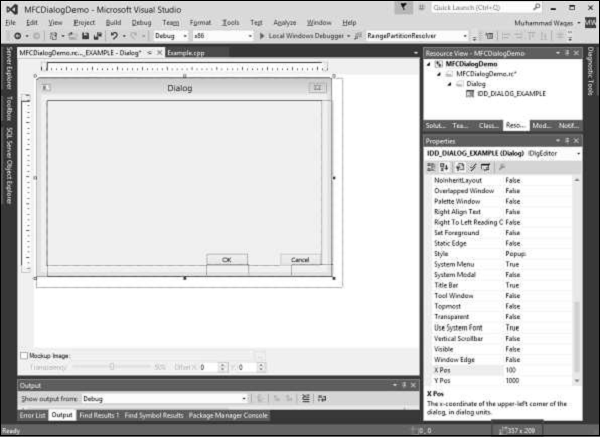Open the Toolbox side tab
The height and width of the screenshot is (437, 600).
tap(9, 109)
